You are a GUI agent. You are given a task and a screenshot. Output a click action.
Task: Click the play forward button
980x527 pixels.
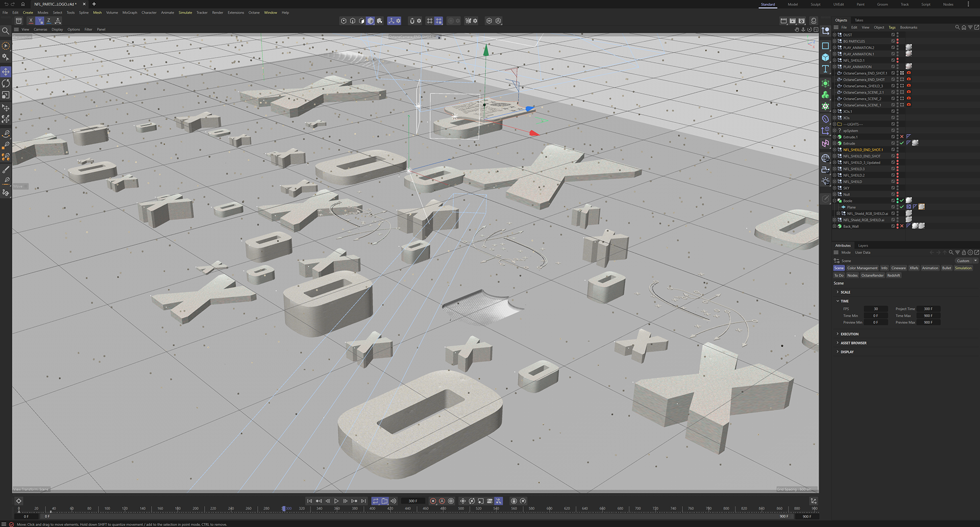pos(336,501)
